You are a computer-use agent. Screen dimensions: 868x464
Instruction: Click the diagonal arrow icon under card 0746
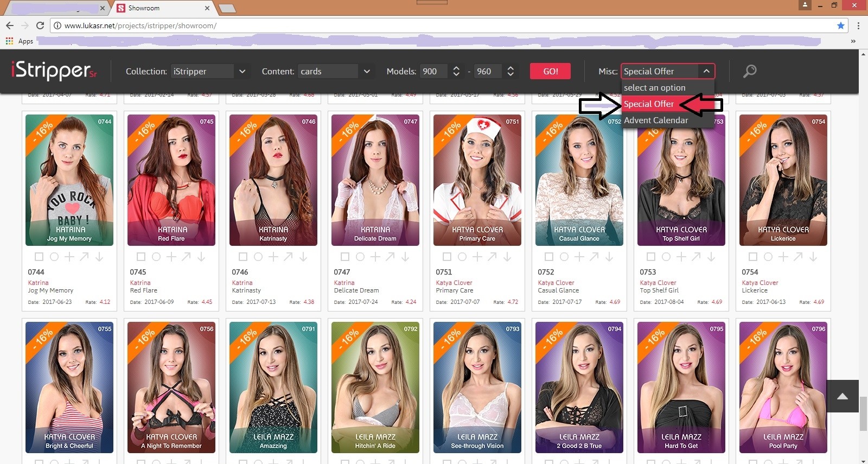[288, 257]
